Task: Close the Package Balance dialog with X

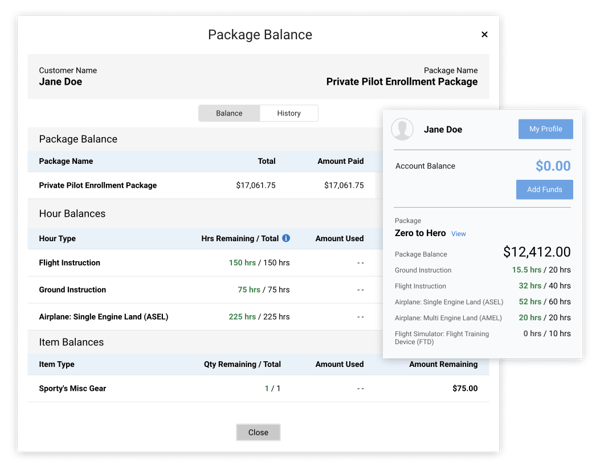Action: pyautogui.click(x=484, y=34)
